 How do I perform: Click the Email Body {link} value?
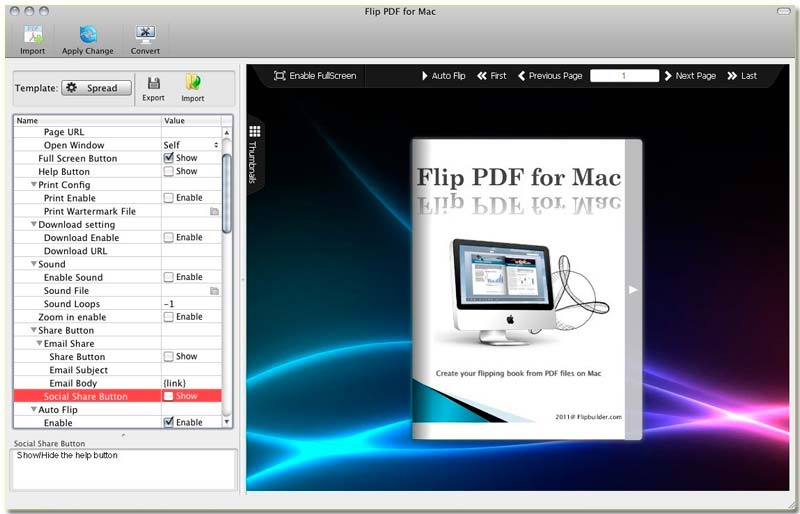[174, 383]
